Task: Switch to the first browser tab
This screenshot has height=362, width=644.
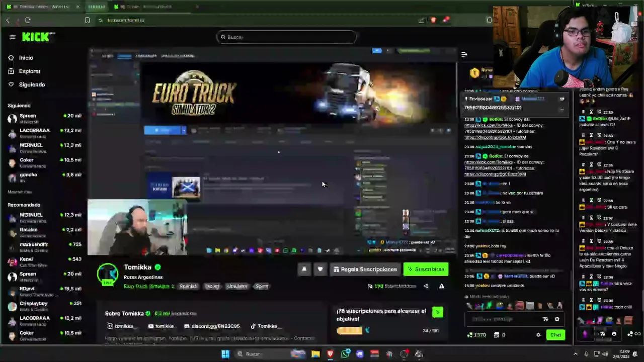Action: (42, 7)
